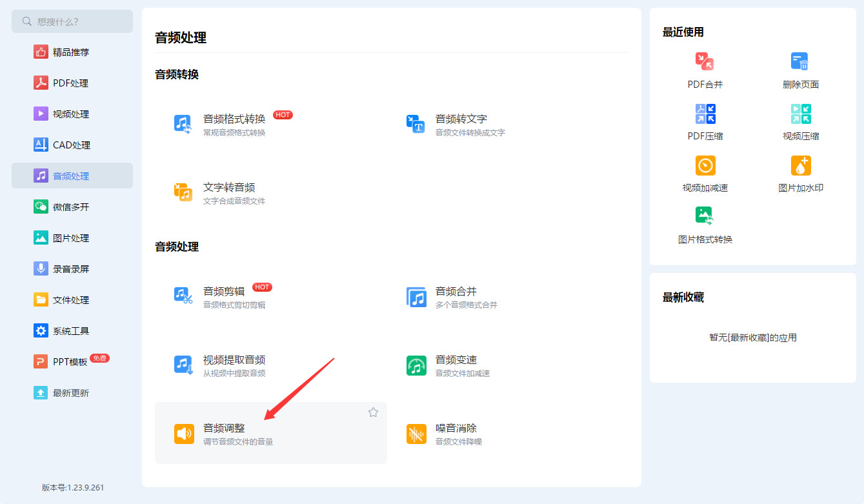864x504 pixels.
Task: Click the 音频调整 speaker icon
Action: click(184, 434)
